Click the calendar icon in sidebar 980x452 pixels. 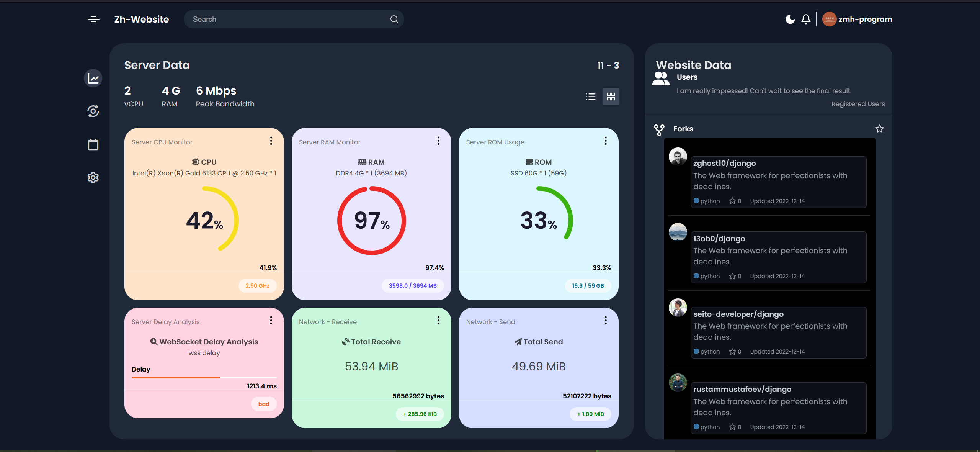[93, 144]
